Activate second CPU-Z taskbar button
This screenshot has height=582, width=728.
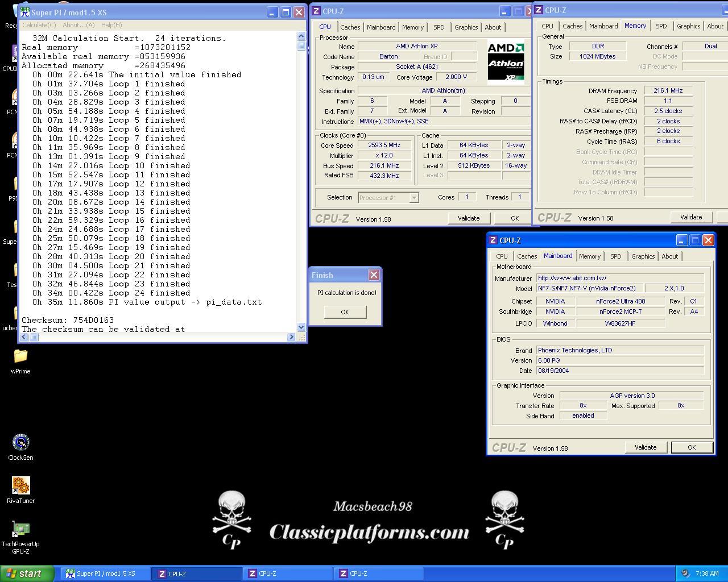(x=289, y=573)
